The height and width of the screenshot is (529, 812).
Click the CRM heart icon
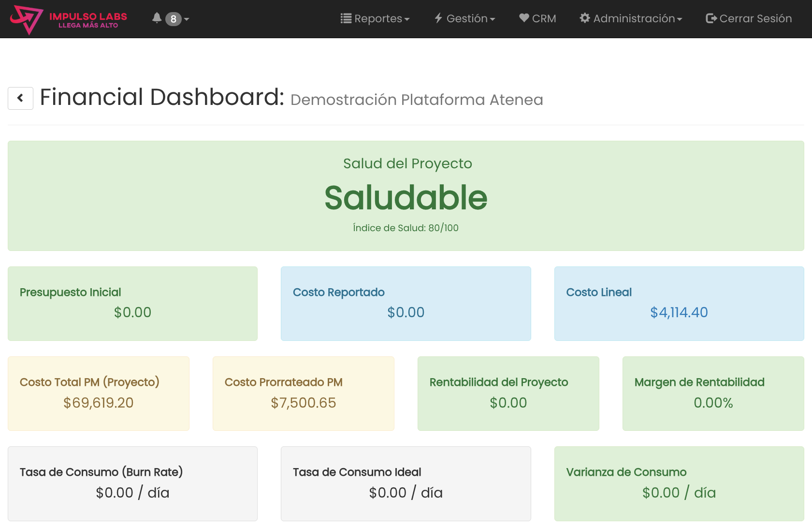[524, 18]
